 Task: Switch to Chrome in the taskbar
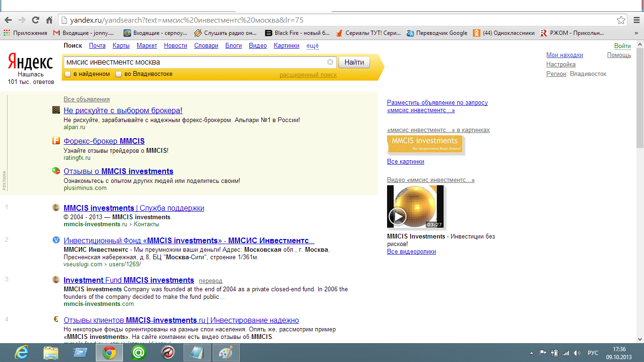(x=109, y=353)
